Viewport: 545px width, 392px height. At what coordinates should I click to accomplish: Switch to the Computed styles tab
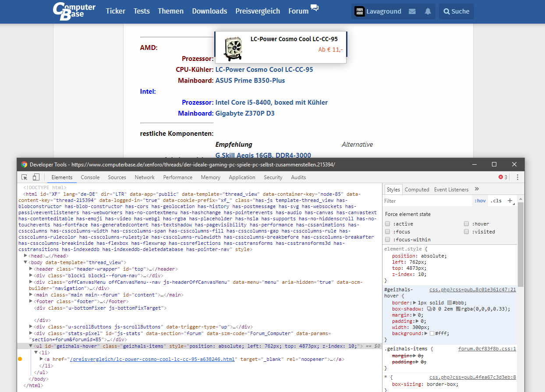click(x=417, y=189)
